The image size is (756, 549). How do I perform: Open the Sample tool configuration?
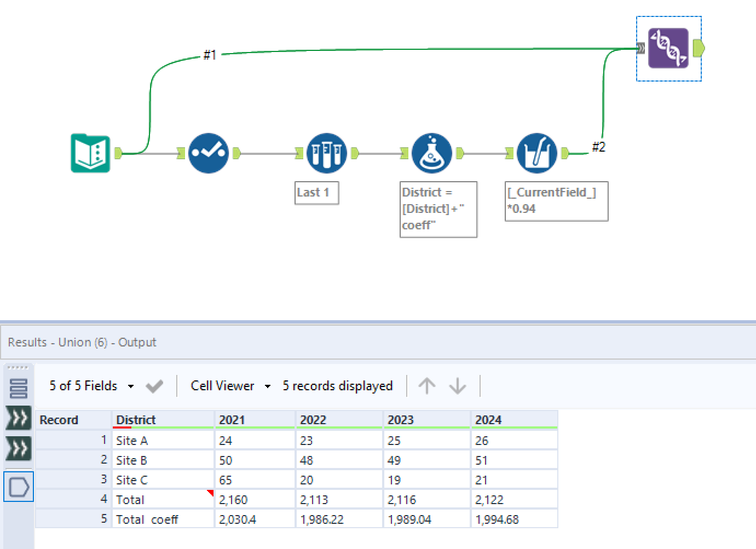(x=326, y=153)
